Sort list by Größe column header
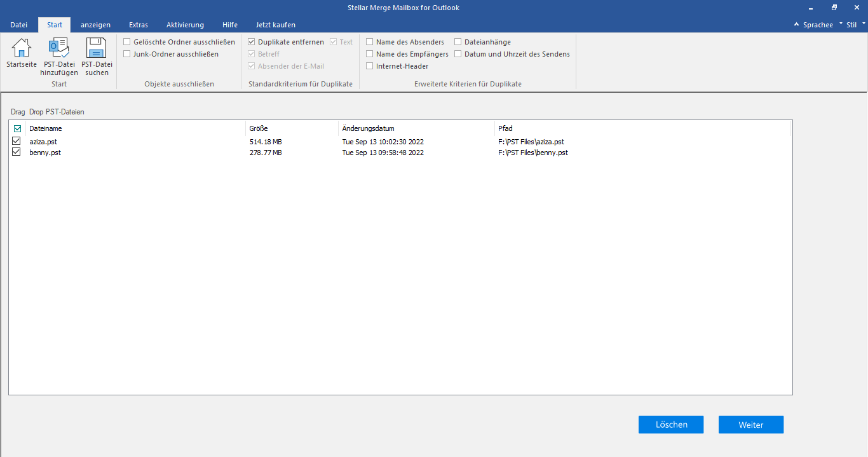Viewport: 868px width, 457px height. (x=292, y=128)
